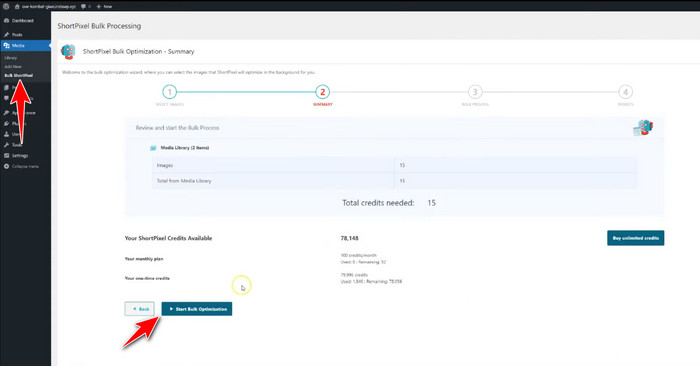Click the ShortPixel robot logo in header
Viewport: 700px width, 366px height.
pyautogui.click(x=68, y=52)
